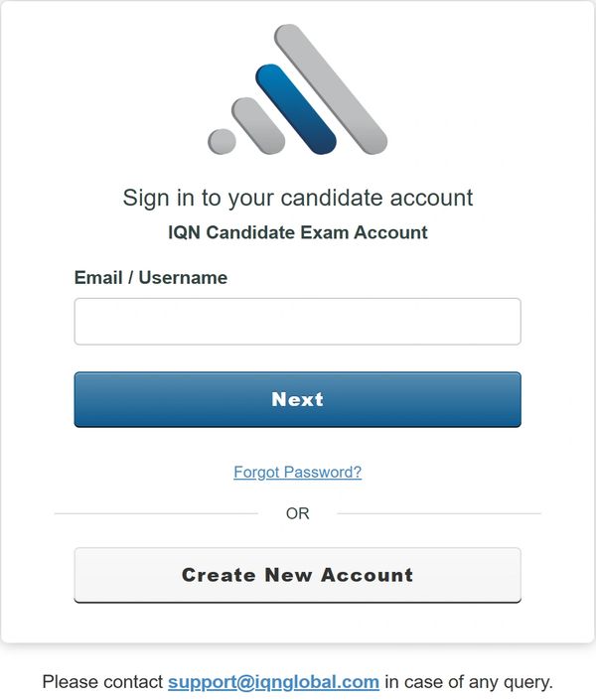The width and height of the screenshot is (596, 700).
Task: Open the support@iqnglobal.com email link
Action: [273, 682]
